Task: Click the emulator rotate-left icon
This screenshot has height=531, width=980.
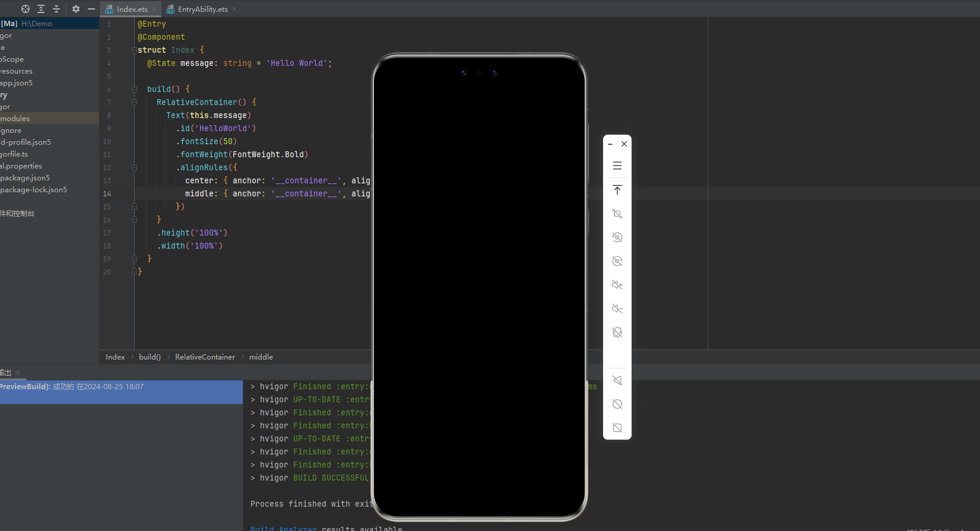Action: point(617,237)
